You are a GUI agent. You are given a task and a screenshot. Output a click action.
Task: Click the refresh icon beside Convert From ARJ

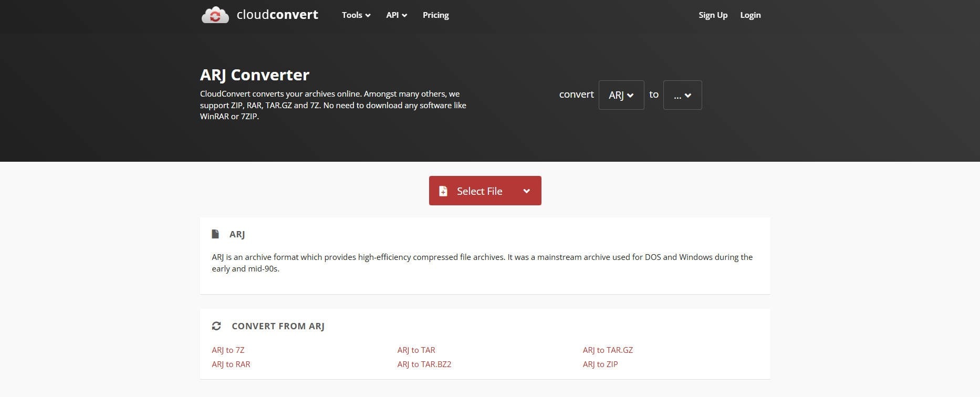coord(216,326)
